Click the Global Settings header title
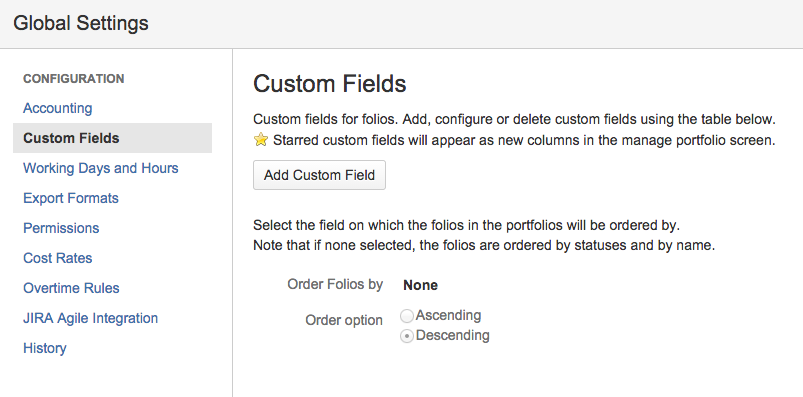Image resolution: width=803 pixels, height=397 pixels. tap(81, 23)
